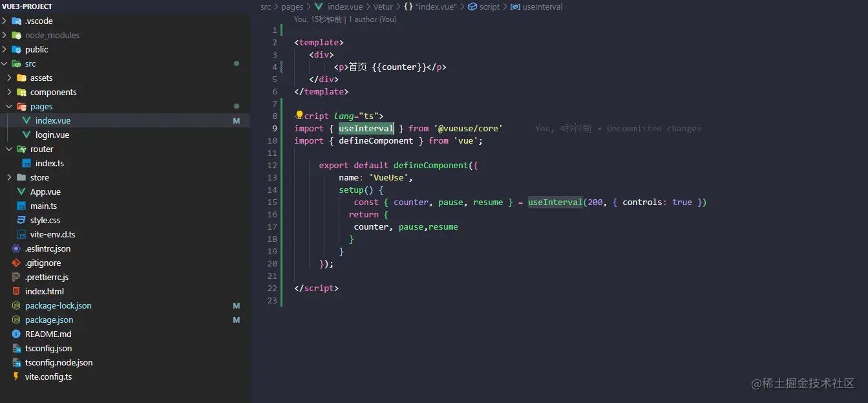Click the Vue icon beside index.vue
This screenshot has width=868, height=403.
click(26, 120)
